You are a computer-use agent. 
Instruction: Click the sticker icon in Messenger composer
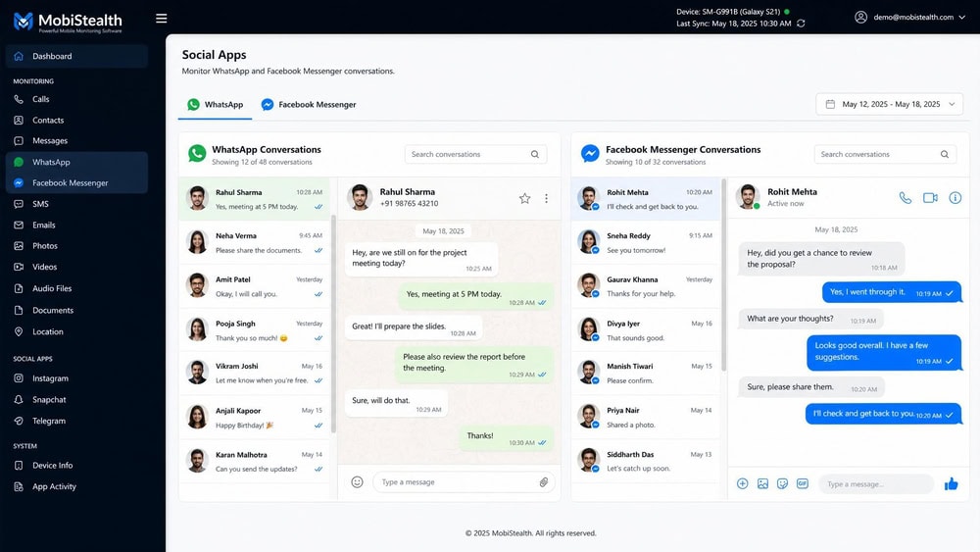click(x=782, y=484)
